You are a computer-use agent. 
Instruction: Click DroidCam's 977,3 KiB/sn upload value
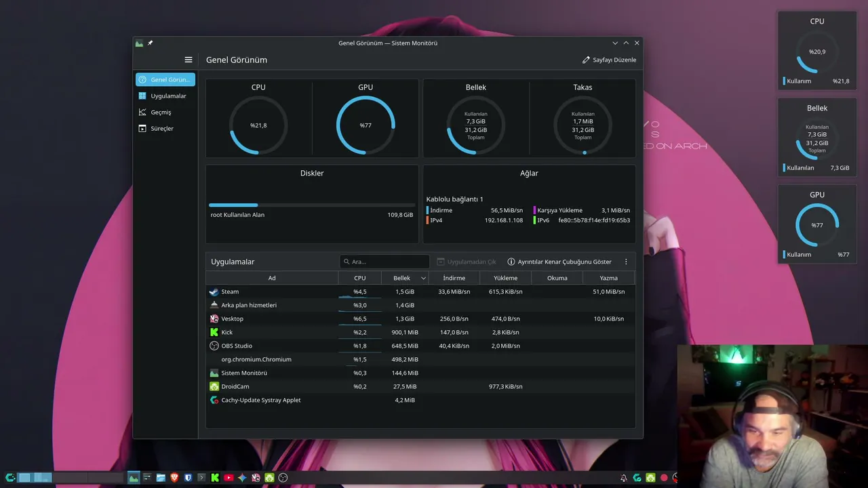pos(506,386)
